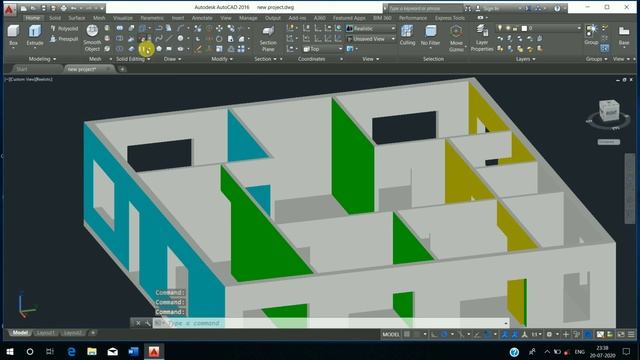Click the ViewCube in the viewport
This screenshot has height=360, width=640.
609,111
